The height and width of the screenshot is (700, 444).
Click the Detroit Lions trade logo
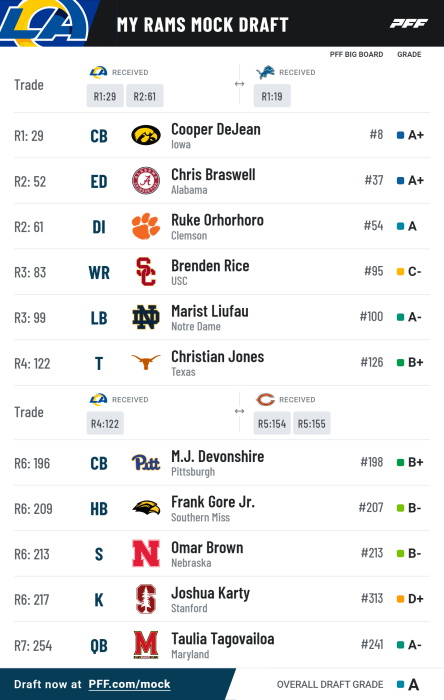pyautogui.click(x=265, y=72)
